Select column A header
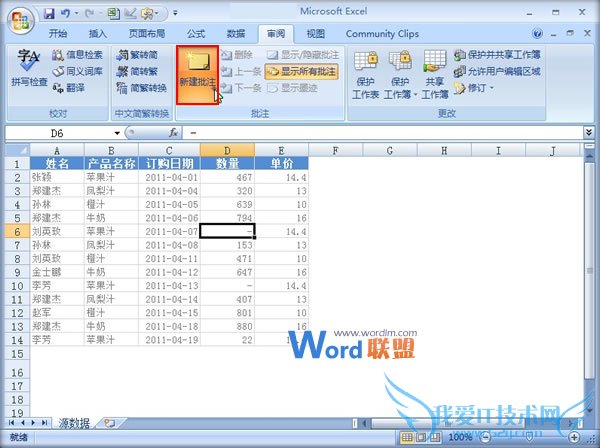 coord(57,150)
